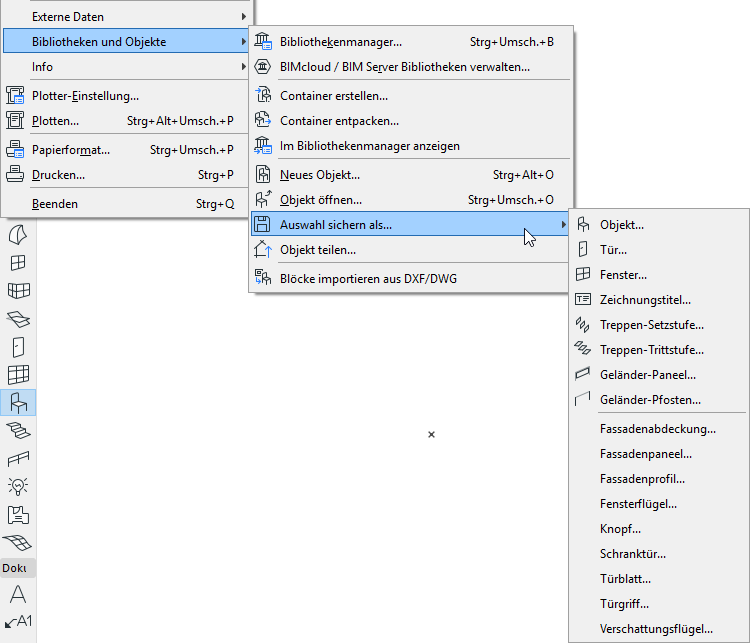Collapse the Doku toolbox section header
The width and height of the screenshot is (750, 643).
pos(18,568)
